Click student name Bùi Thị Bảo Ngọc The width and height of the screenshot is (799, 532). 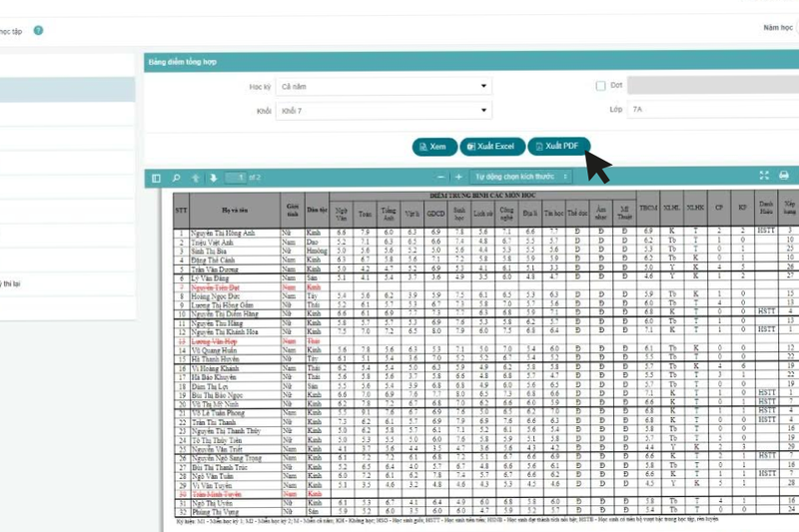pyautogui.click(x=217, y=395)
